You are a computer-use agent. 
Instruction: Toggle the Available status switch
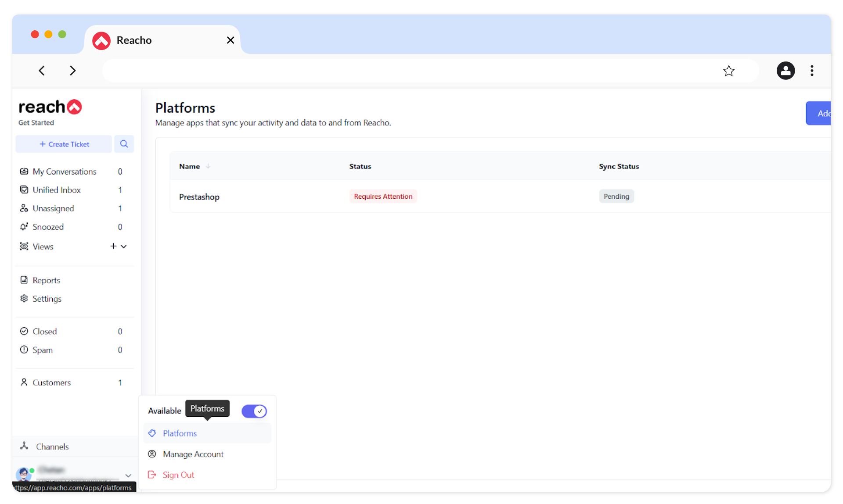pyautogui.click(x=254, y=411)
